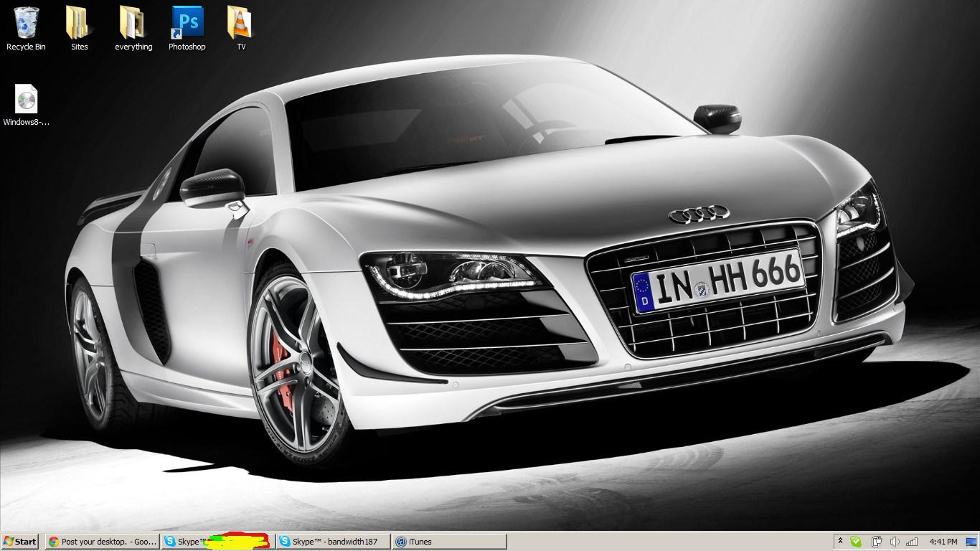Select the 'everything' folder icon

point(133,23)
